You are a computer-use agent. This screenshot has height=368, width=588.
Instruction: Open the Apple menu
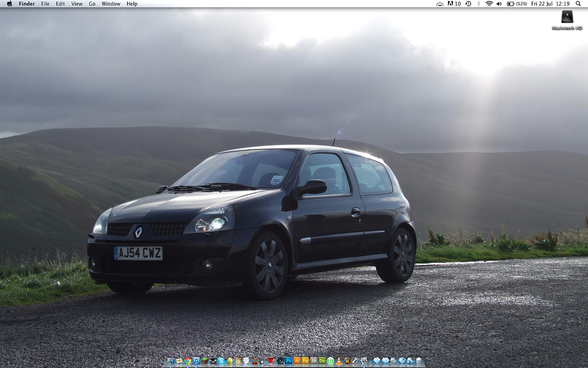(x=9, y=3)
